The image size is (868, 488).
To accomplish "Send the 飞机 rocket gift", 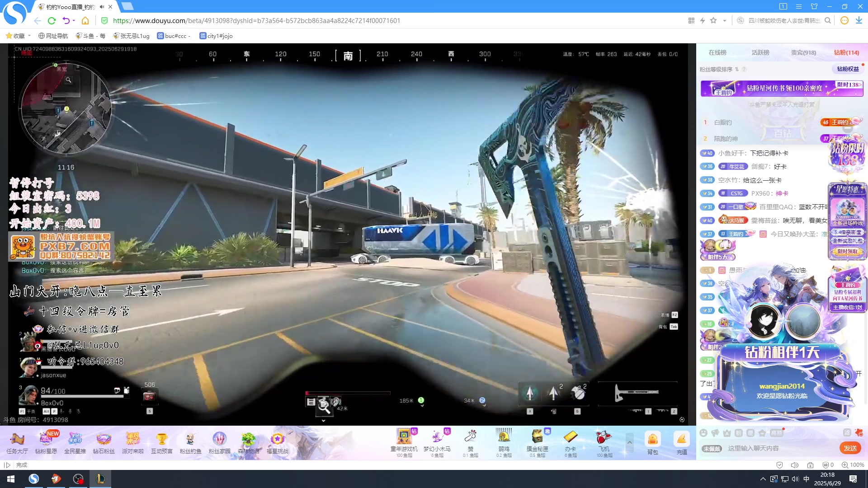I will (x=604, y=442).
